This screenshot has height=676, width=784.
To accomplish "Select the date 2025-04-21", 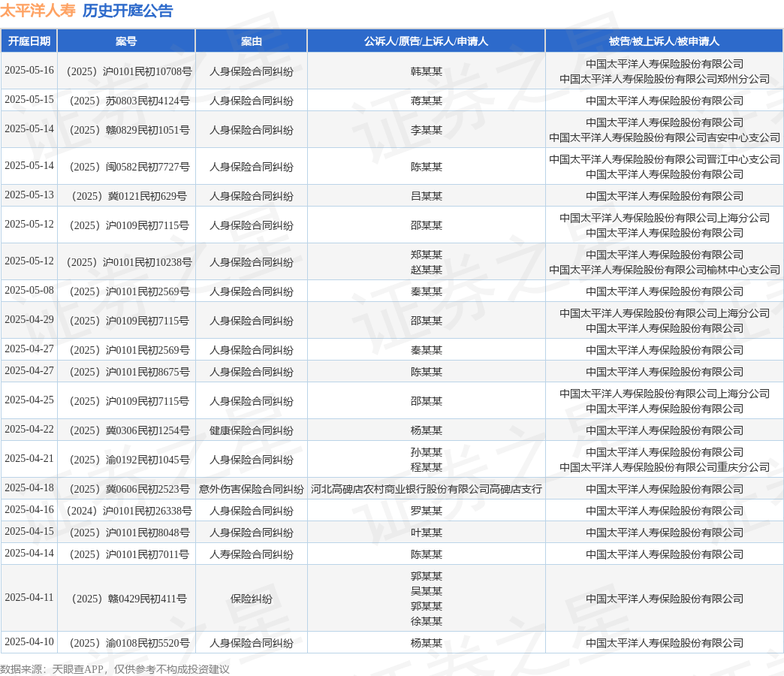I will [x=29, y=458].
